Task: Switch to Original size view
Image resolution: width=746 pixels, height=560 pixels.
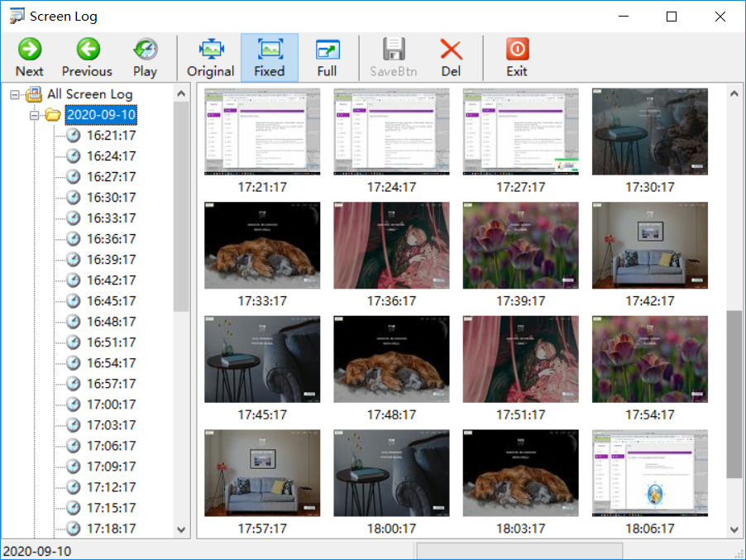Action: tap(211, 50)
